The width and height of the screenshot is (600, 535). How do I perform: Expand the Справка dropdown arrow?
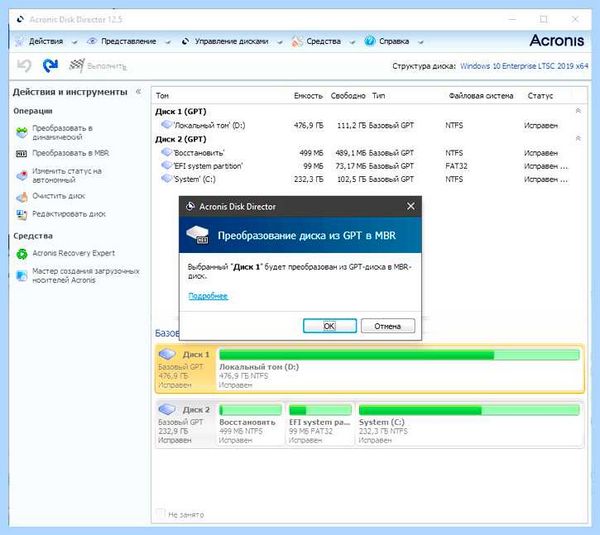[421, 42]
